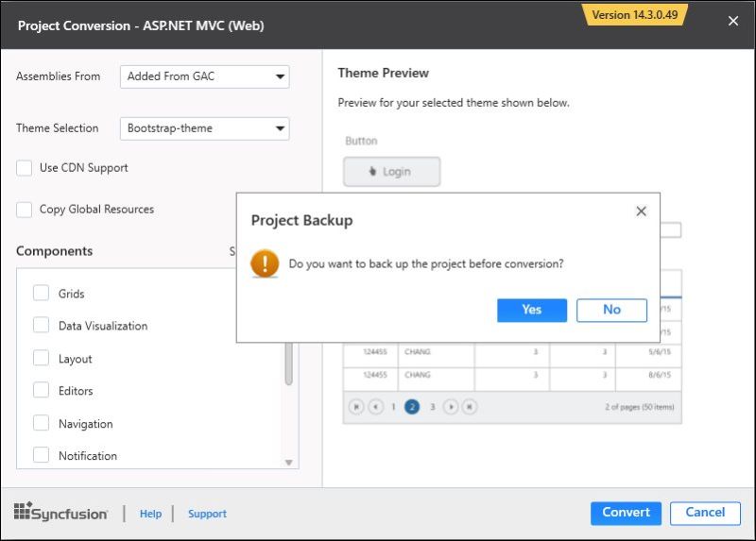The height and width of the screenshot is (541, 756).
Task: Close the Project Backup dialog
Action: click(641, 211)
